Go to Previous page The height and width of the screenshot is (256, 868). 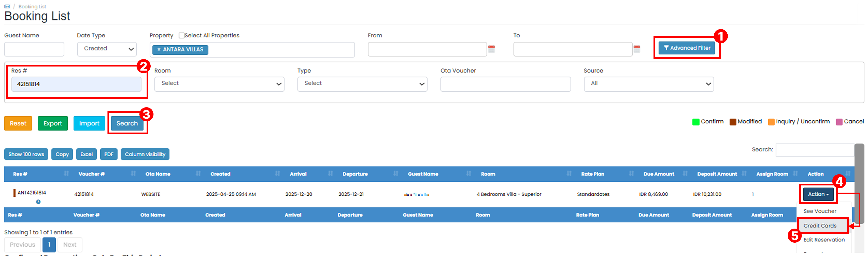22,245
